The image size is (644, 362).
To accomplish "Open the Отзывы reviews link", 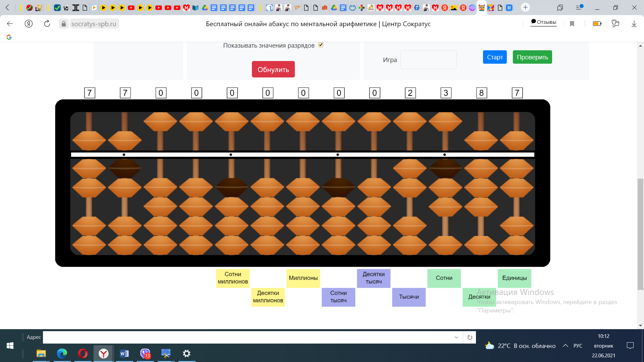I will pos(543,22).
